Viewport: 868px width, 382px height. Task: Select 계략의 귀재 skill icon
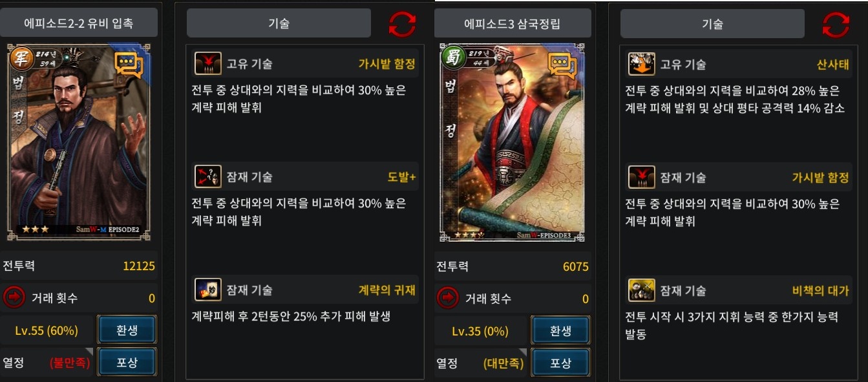pos(208,290)
